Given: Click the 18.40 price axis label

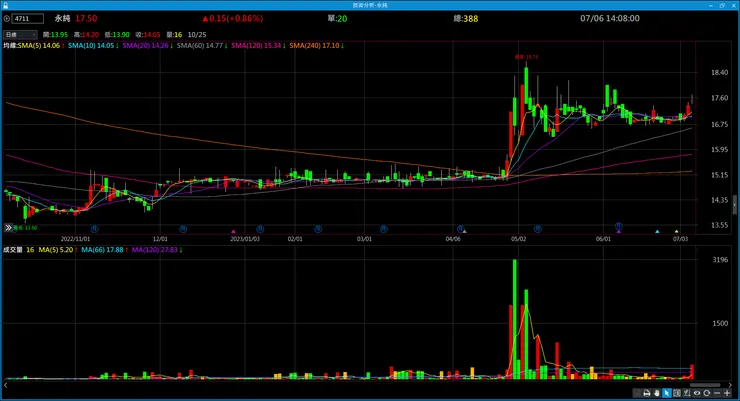Looking at the screenshot, I should point(719,73).
